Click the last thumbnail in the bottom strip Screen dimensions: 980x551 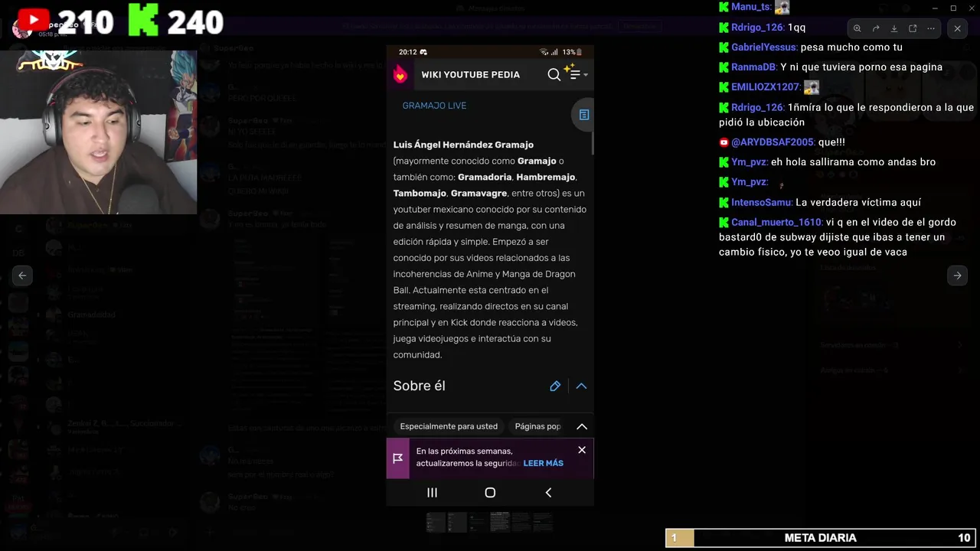(x=543, y=522)
